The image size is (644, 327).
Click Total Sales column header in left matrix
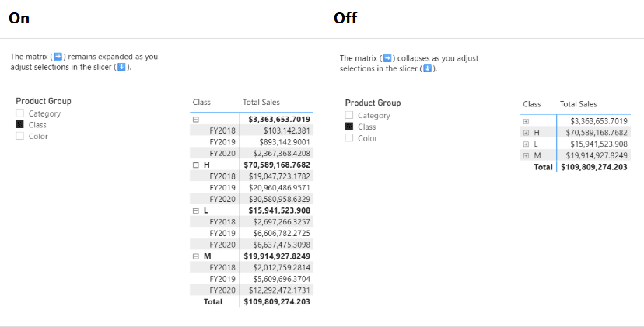click(261, 103)
